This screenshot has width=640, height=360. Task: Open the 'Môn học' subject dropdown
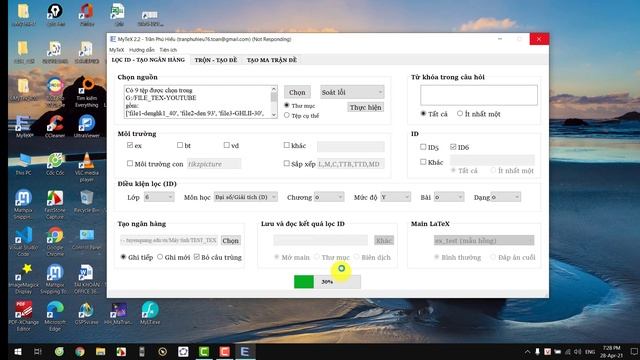coord(246,197)
